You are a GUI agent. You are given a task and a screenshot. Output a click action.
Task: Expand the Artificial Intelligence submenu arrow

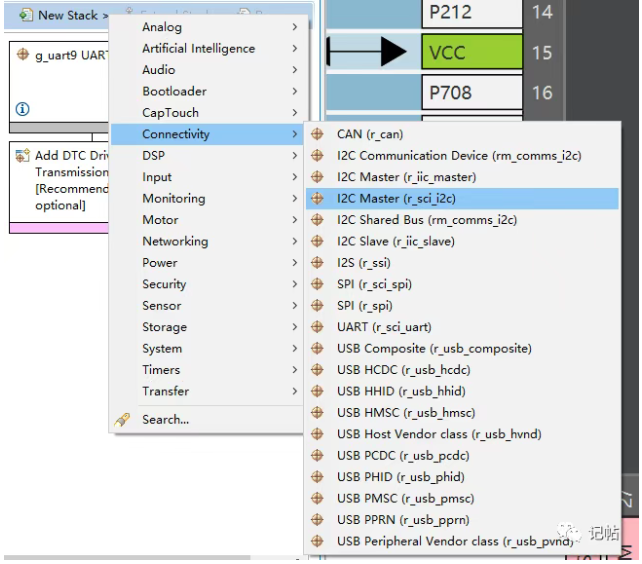[x=295, y=48]
